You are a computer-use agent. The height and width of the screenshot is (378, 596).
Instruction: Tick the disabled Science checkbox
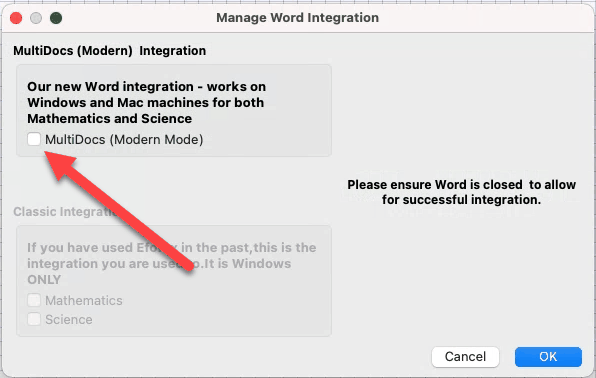[34, 319]
